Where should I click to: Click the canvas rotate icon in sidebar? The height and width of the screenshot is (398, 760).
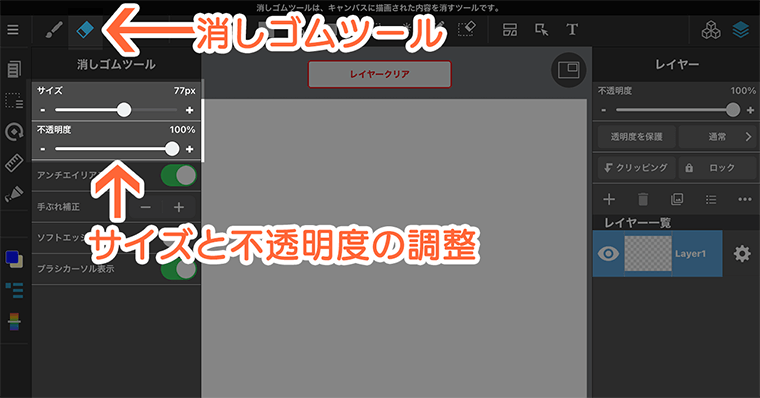pyautogui.click(x=14, y=132)
